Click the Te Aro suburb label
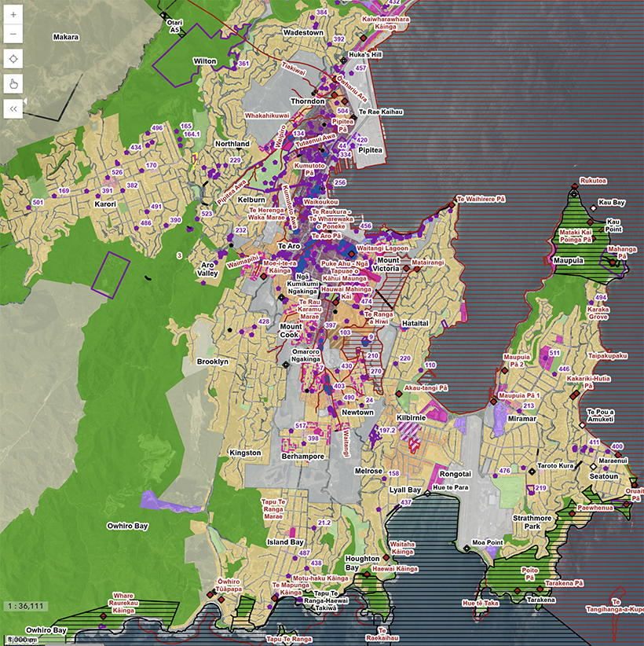Viewport: 644px width, 646px height. [291, 247]
